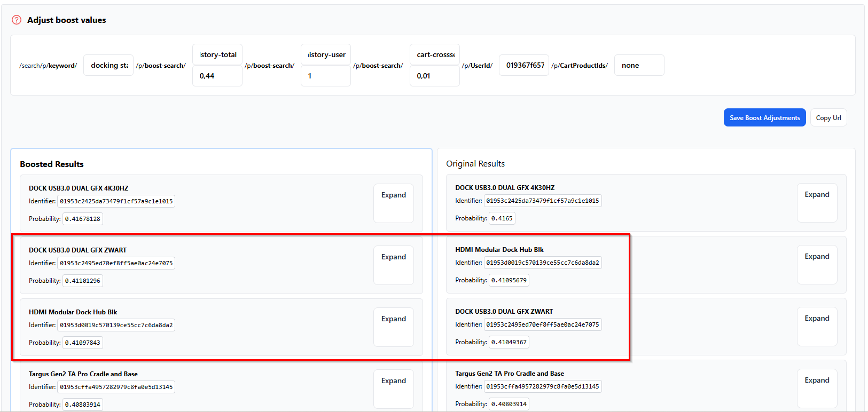The image size is (868, 412).
Task: Click the 'Adjust boost values' title
Action: tap(67, 20)
